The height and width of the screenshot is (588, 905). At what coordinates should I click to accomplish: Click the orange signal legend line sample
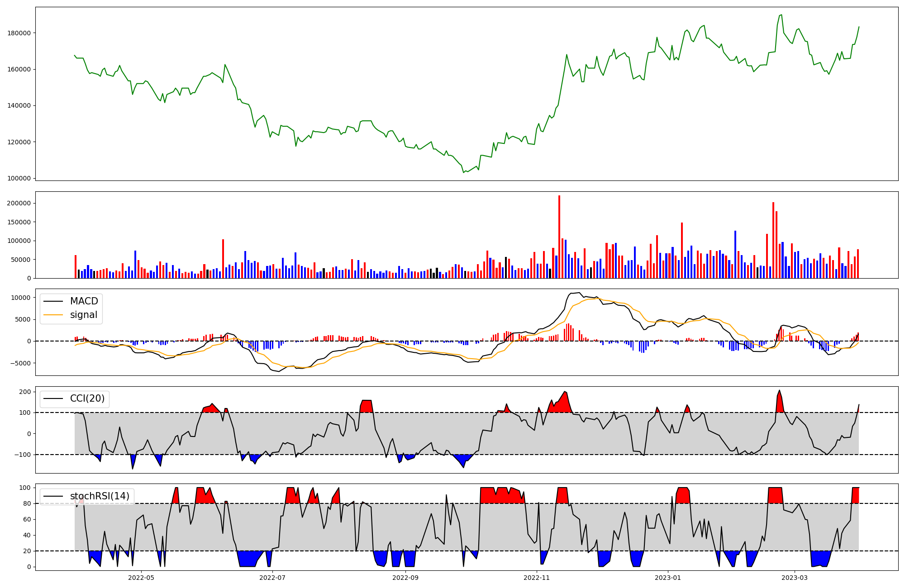(x=54, y=315)
